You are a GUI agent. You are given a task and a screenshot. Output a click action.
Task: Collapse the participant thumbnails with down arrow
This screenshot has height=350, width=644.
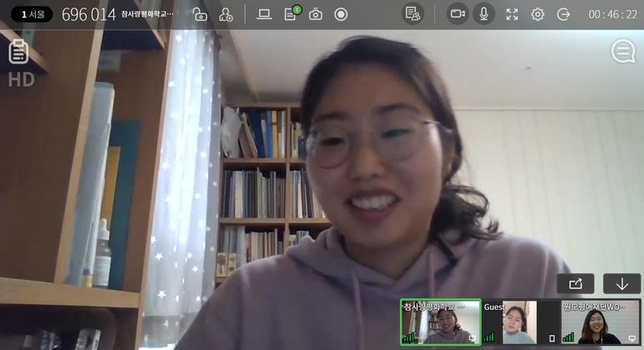(622, 284)
